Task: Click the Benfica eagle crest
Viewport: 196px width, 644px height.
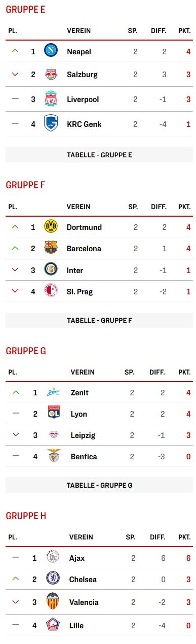Action: click(x=53, y=456)
